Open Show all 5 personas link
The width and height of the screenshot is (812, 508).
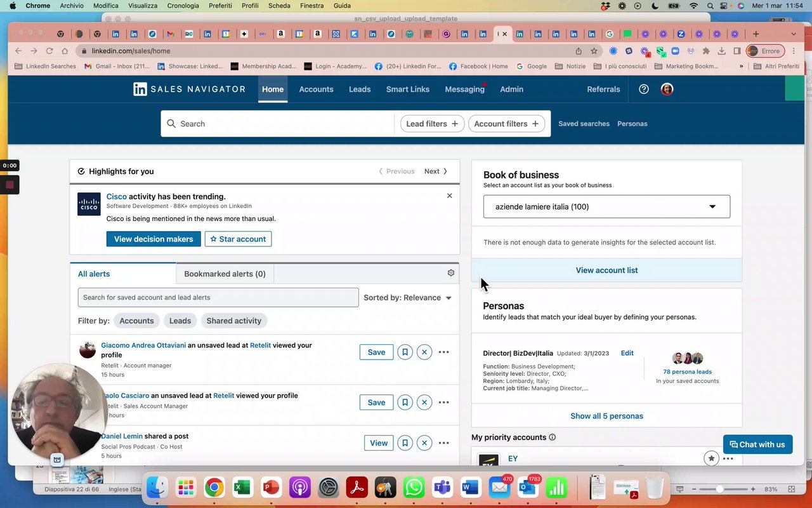(x=606, y=416)
